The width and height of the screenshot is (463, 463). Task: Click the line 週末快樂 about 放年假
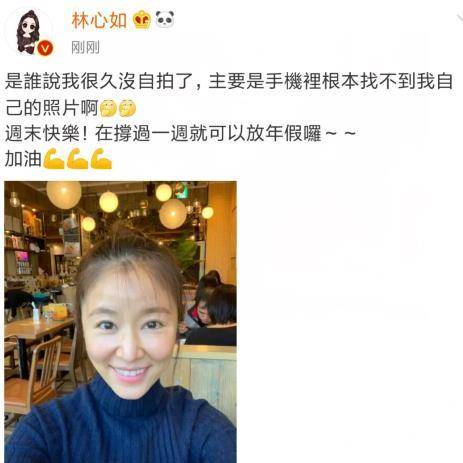(180, 133)
